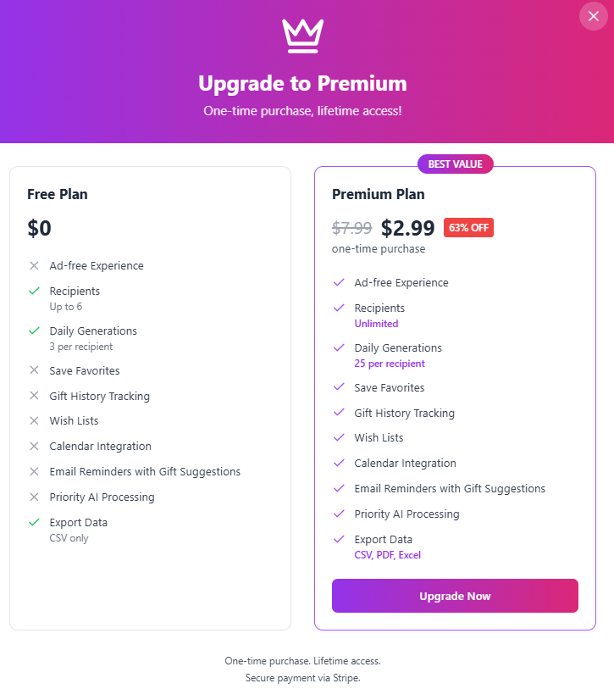This screenshot has height=700, width=614.
Task: Click the X icon beside Free Ad-free Experience
Action: 34,265
